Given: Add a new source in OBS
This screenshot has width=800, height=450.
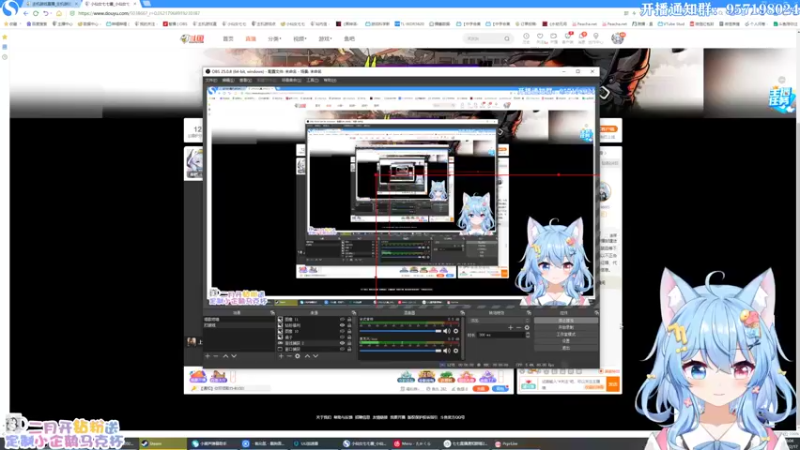Looking at the screenshot, I should pyautogui.click(x=281, y=356).
